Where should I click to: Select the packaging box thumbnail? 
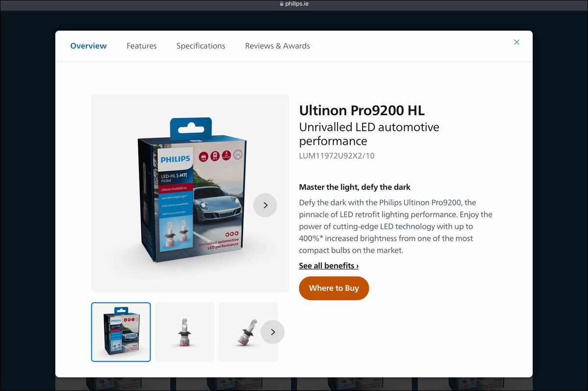point(121,332)
